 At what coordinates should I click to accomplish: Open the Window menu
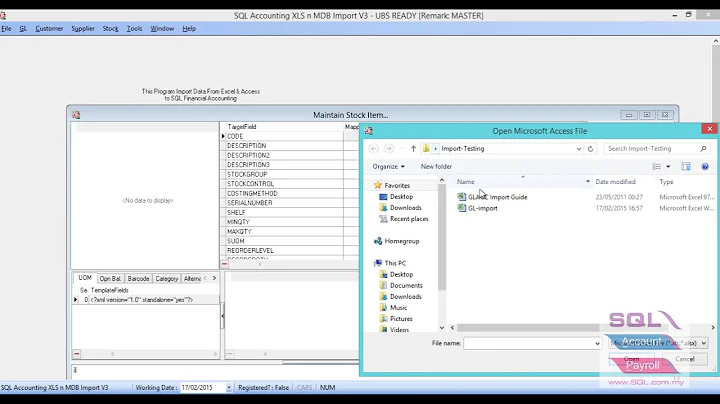(x=162, y=28)
